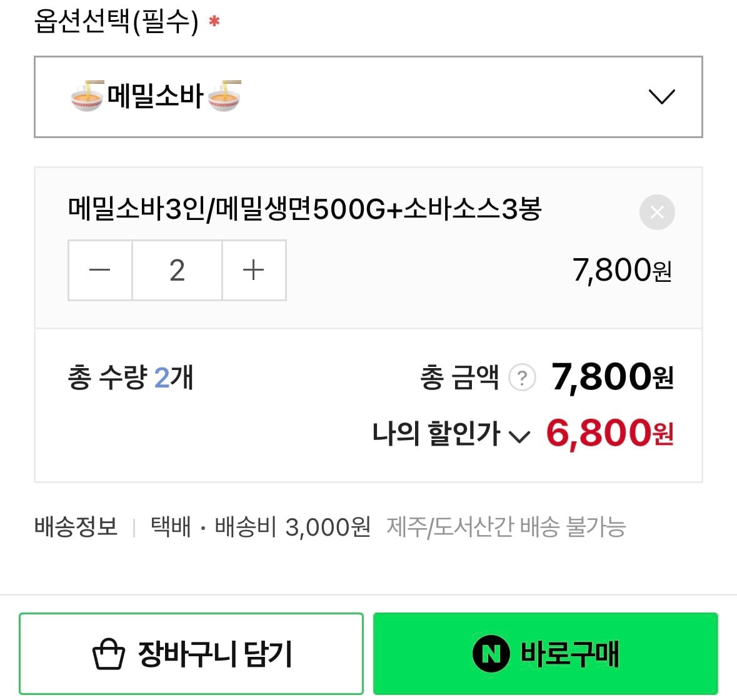737x700 pixels.
Task: Open the total price tooltip question mark icon
Action: [x=523, y=377]
